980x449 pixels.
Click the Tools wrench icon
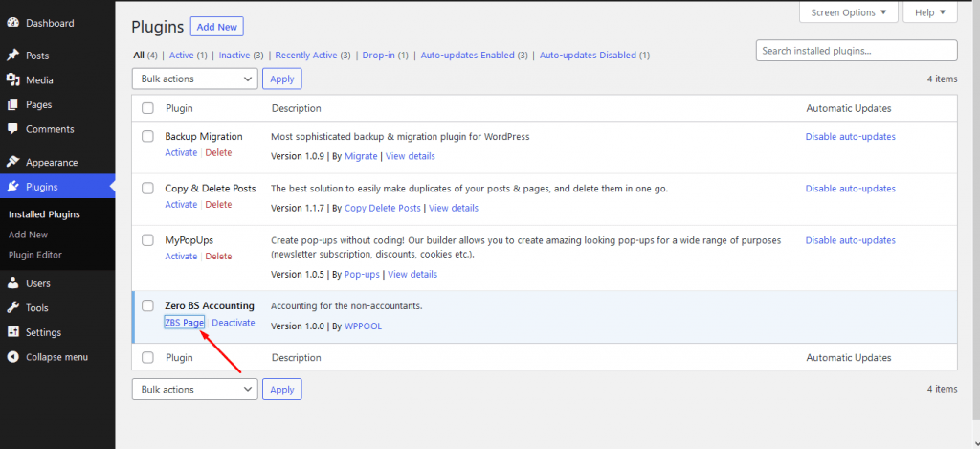click(x=13, y=307)
